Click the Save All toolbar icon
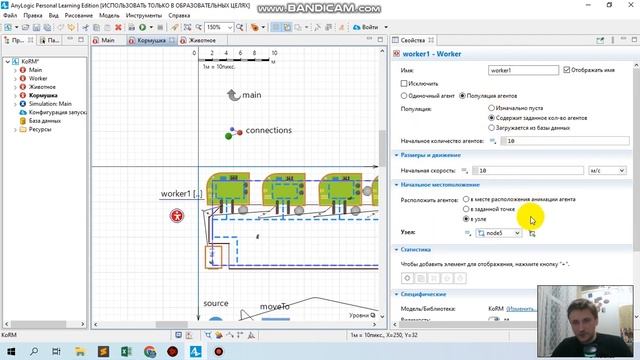Viewport: 640px width, 360px height. tap(47, 27)
